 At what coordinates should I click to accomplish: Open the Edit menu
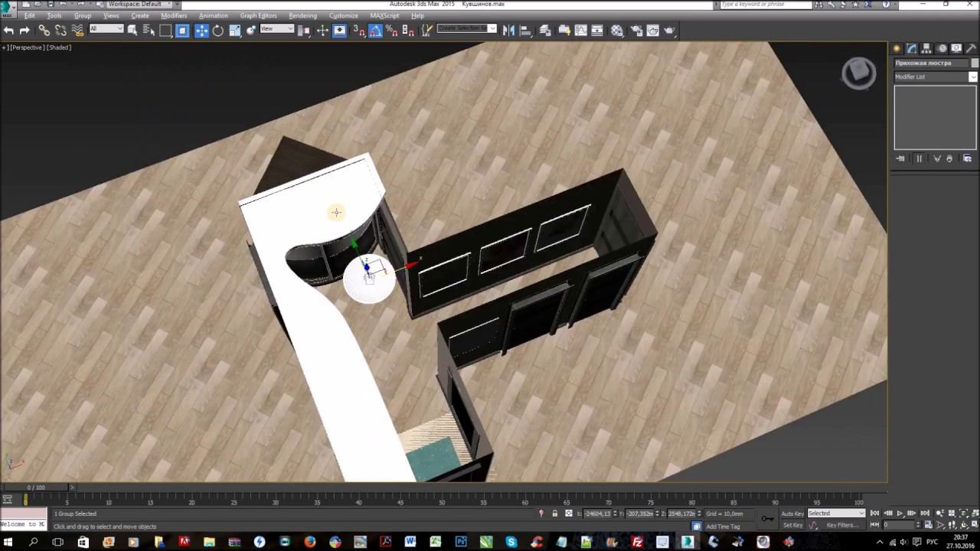pos(29,16)
